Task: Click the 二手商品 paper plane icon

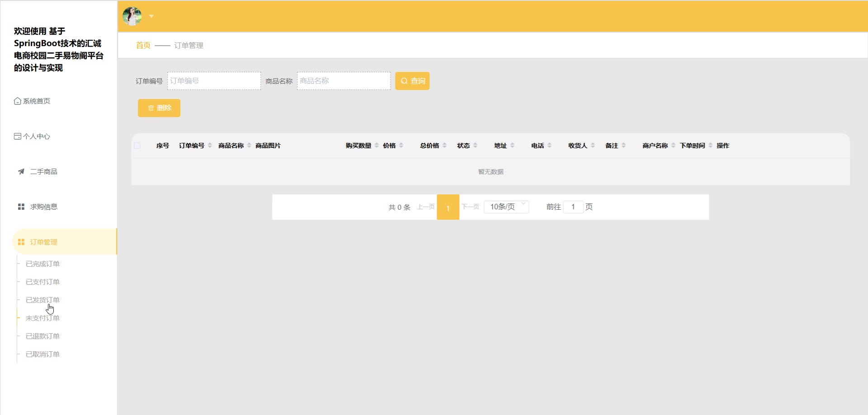Action: point(21,171)
